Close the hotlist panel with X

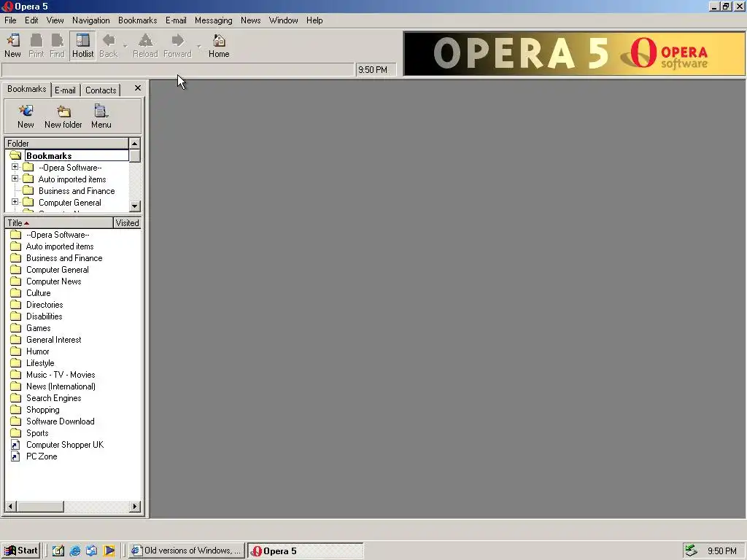click(x=138, y=88)
